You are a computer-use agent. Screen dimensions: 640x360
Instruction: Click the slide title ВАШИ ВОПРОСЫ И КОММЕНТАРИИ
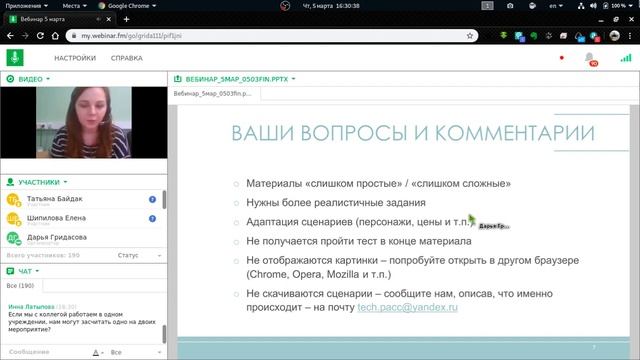413,133
